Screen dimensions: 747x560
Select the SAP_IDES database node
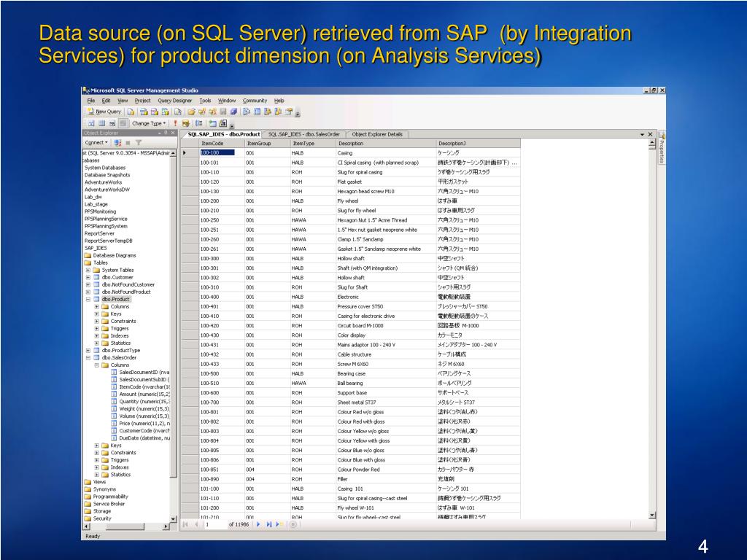coord(96,248)
